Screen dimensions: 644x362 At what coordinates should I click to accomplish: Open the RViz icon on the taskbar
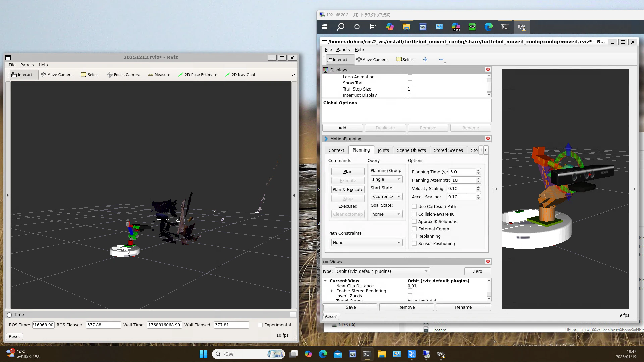point(441,354)
